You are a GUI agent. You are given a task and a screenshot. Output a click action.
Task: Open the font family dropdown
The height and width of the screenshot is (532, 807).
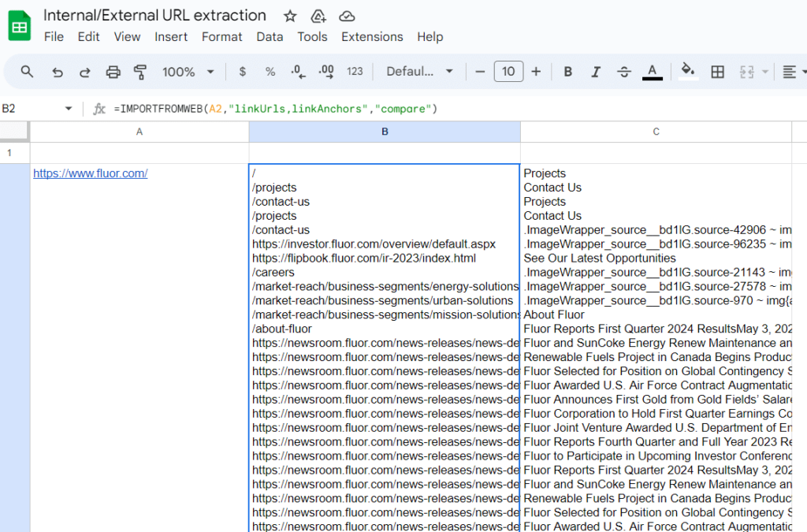pyautogui.click(x=419, y=72)
